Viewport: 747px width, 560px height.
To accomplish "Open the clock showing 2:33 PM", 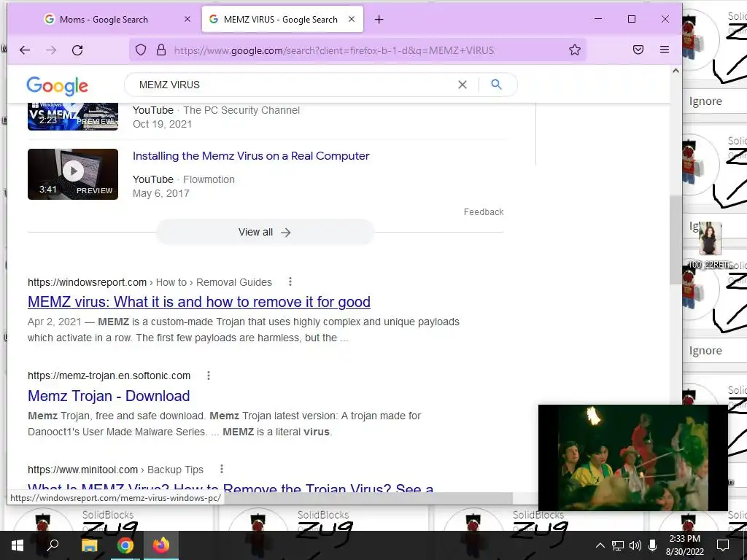I will coord(684,545).
